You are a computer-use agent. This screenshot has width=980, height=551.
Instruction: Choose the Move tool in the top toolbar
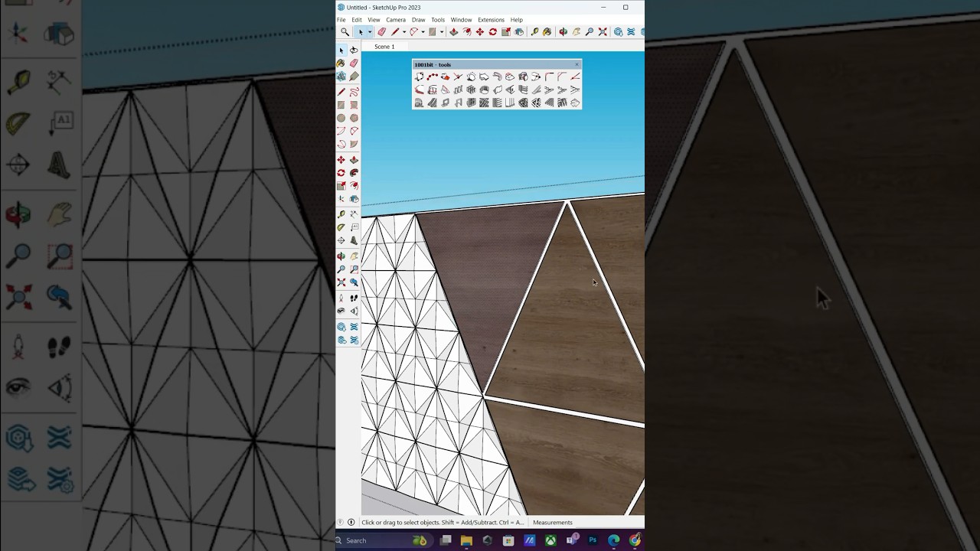480,32
